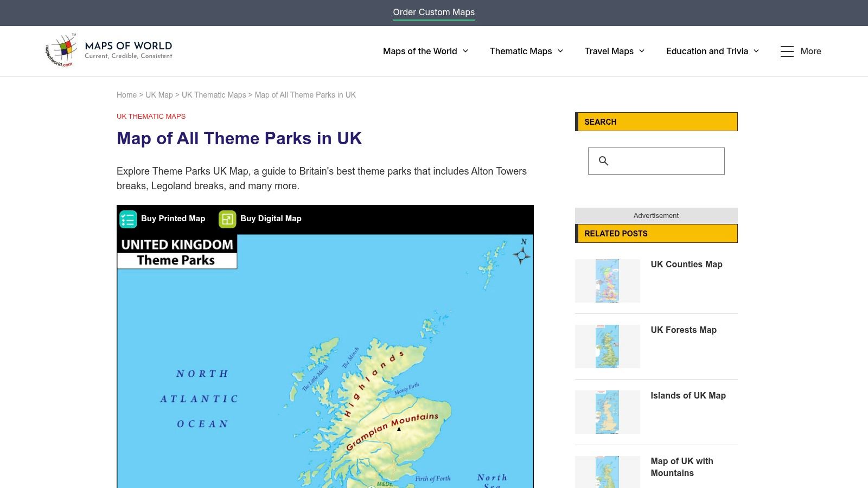Expand the Maps of the World dropdown
This screenshot has width=868, height=488.
pyautogui.click(x=425, y=51)
